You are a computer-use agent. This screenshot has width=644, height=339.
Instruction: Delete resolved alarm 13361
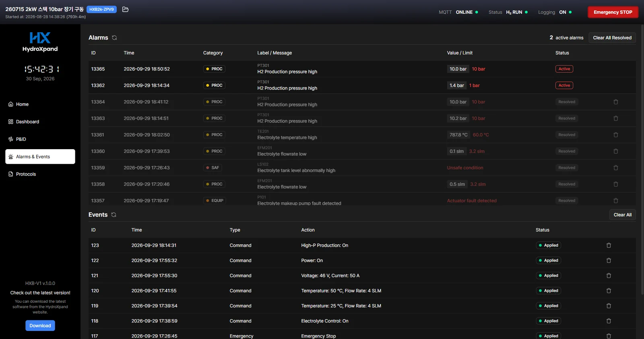[615, 135]
